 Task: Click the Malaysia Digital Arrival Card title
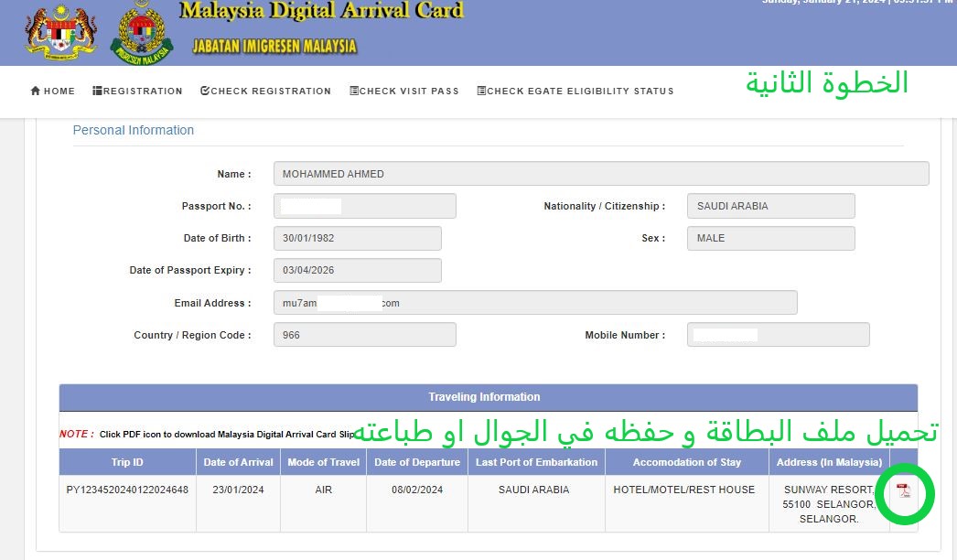click(x=322, y=10)
